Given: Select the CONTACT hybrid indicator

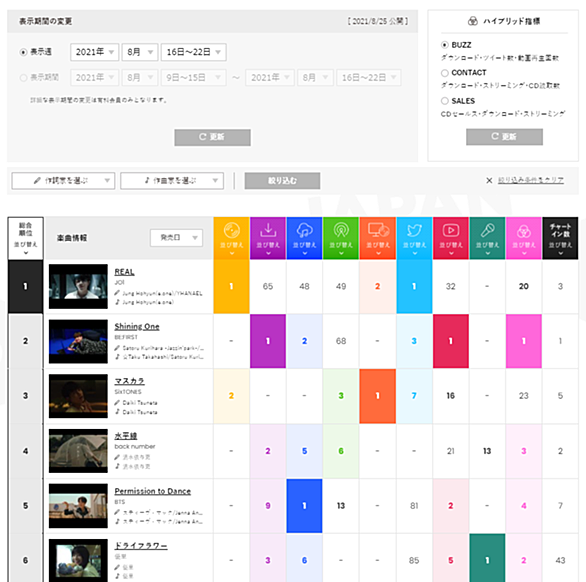Looking at the screenshot, I should pyautogui.click(x=444, y=73).
